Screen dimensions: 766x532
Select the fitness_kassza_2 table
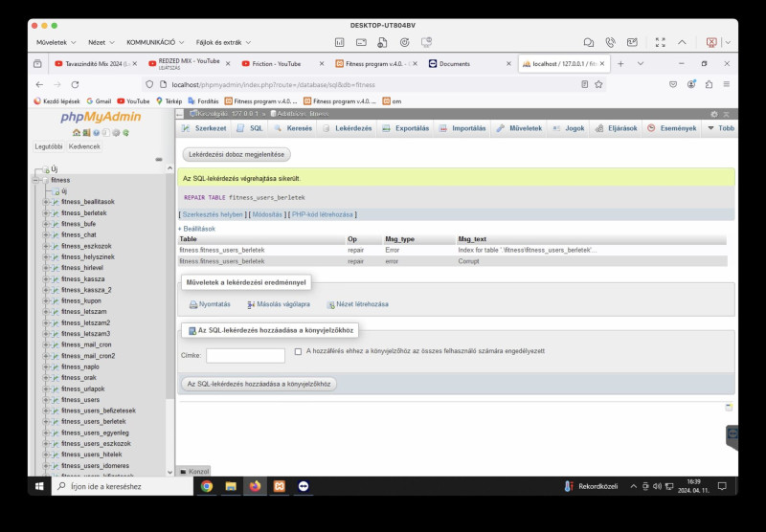(86, 290)
